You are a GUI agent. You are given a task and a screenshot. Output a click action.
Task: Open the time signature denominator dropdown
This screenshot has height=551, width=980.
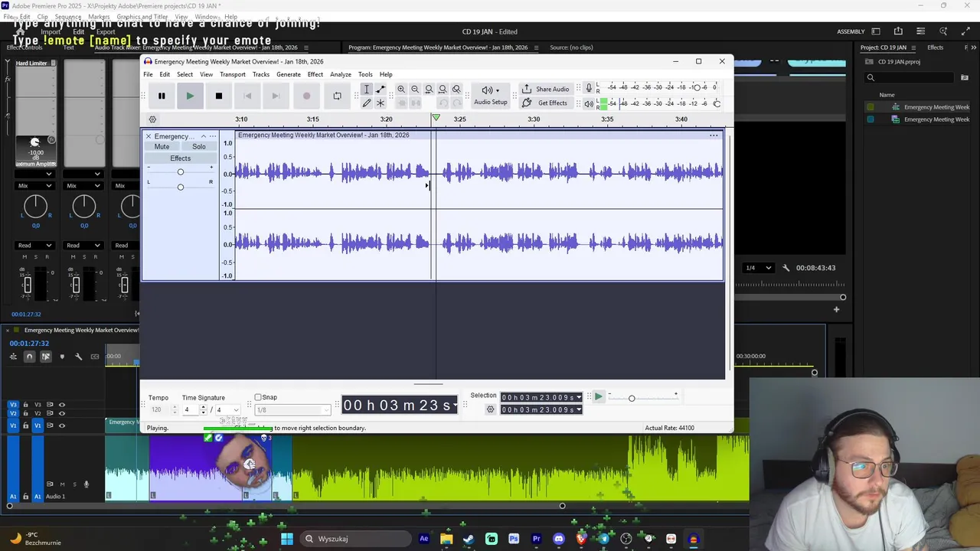(236, 409)
